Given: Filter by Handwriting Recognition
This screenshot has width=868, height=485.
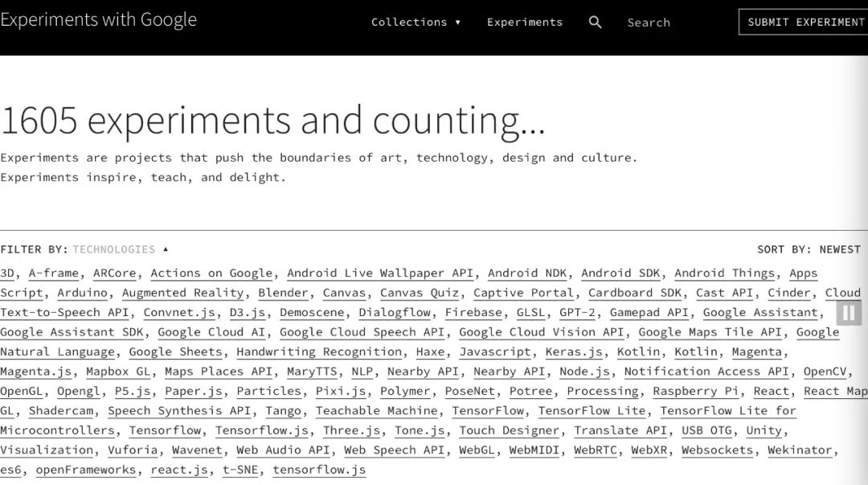Looking at the screenshot, I should coord(319,352).
